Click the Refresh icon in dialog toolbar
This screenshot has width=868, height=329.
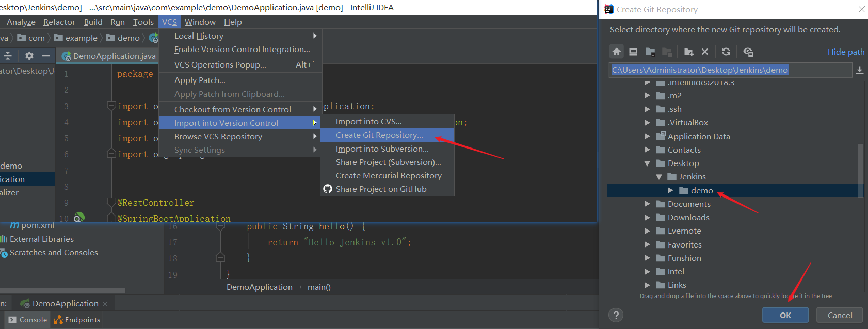(x=726, y=52)
